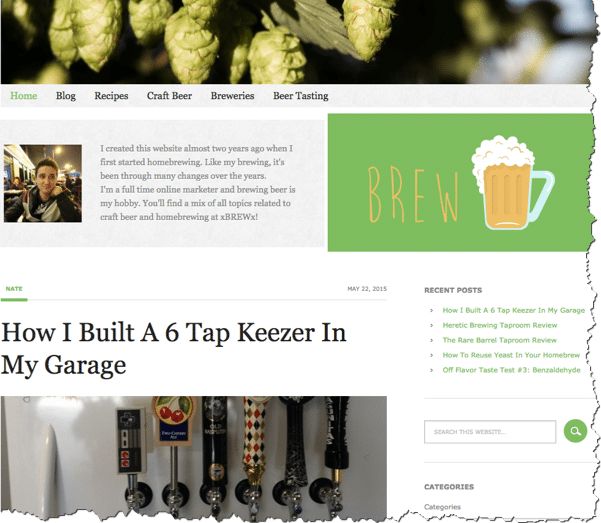The image size is (601, 523).
Task: Open the Recipes menu item
Action: tap(111, 96)
